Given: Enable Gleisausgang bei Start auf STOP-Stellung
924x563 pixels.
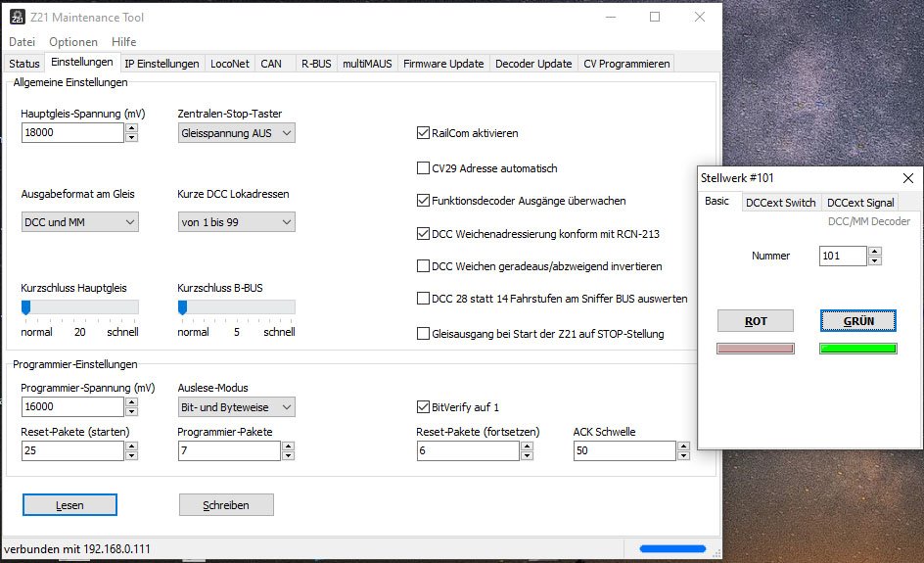Looking at the screenshot, I should click(423, 334).
